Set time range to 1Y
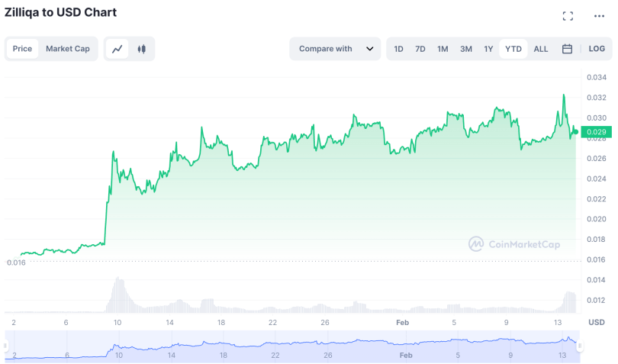 (488, 49)
